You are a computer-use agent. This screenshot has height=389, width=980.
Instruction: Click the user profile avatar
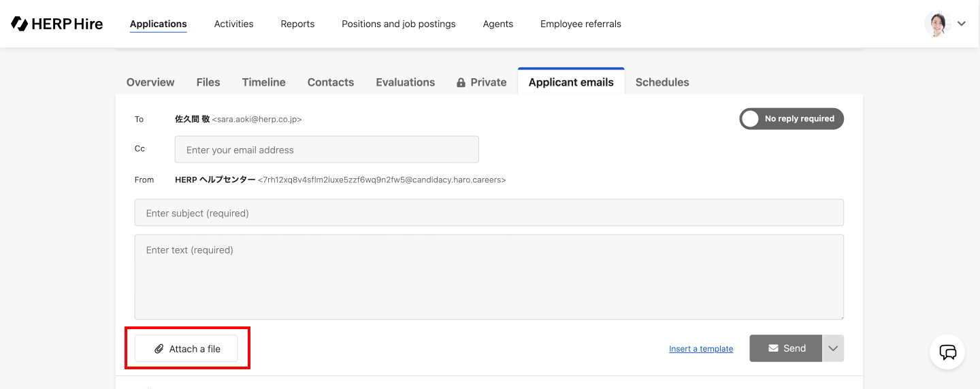coord(937,24)
